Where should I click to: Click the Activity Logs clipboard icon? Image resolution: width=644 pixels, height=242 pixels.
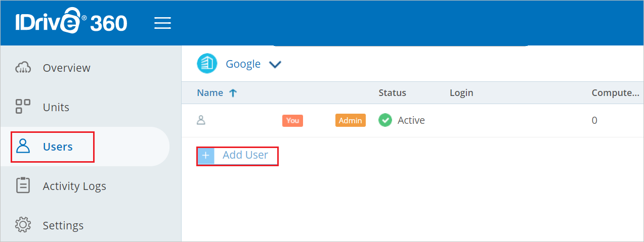click(x=23, y=185)
